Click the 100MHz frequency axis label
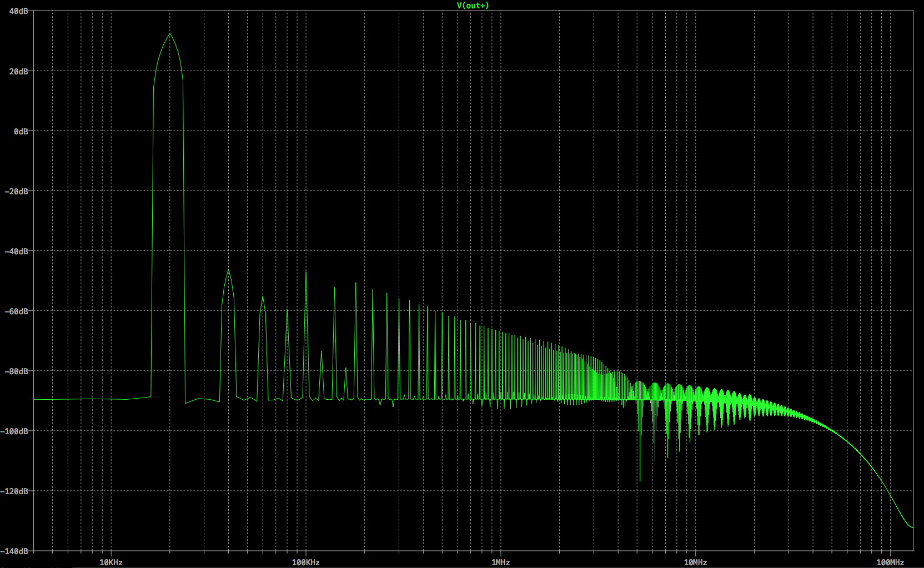The height and width of the screenshot is (568, 924). click(x=891, y=562)
